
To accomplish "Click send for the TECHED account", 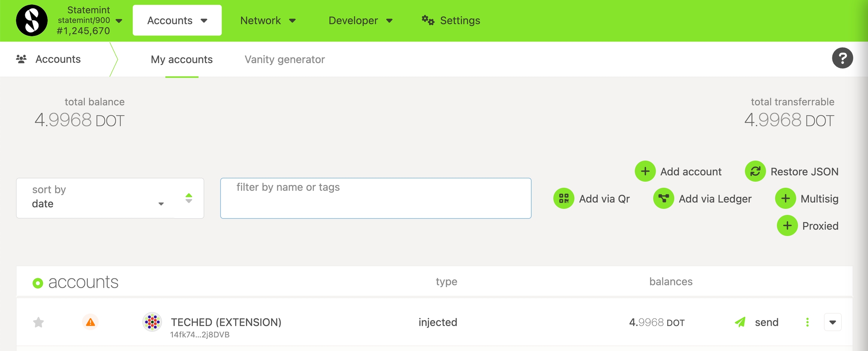I will (757, 322).
